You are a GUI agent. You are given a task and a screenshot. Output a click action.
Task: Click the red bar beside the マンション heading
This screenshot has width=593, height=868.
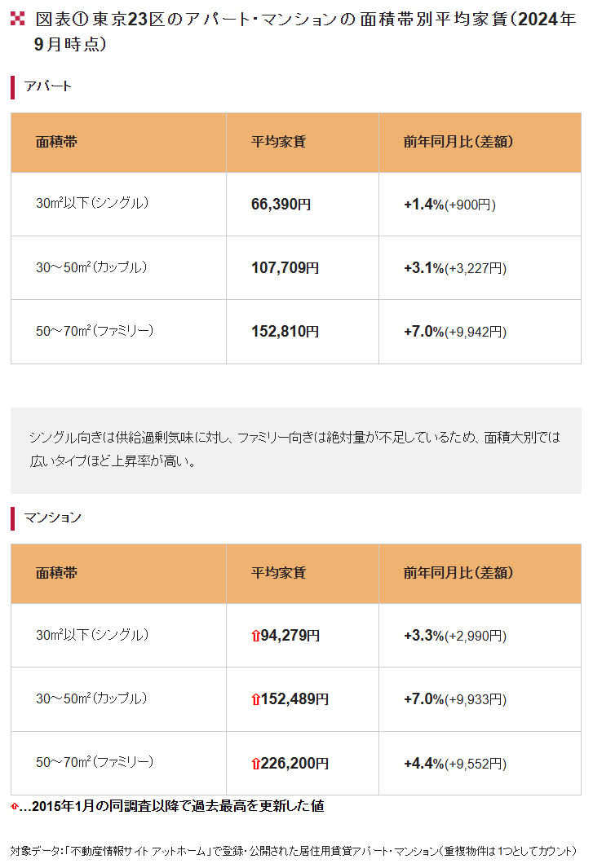13,518
